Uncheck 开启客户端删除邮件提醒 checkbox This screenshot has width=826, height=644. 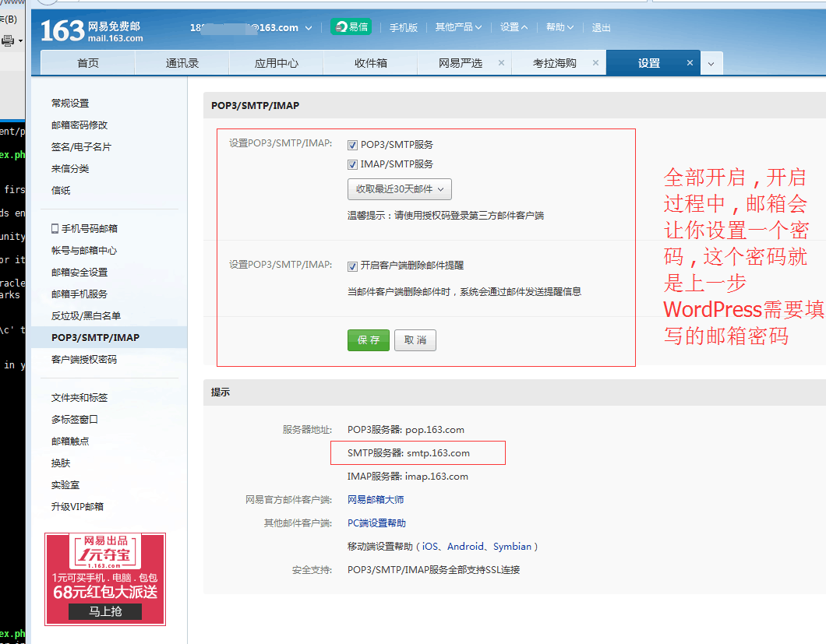click(352, 266)
